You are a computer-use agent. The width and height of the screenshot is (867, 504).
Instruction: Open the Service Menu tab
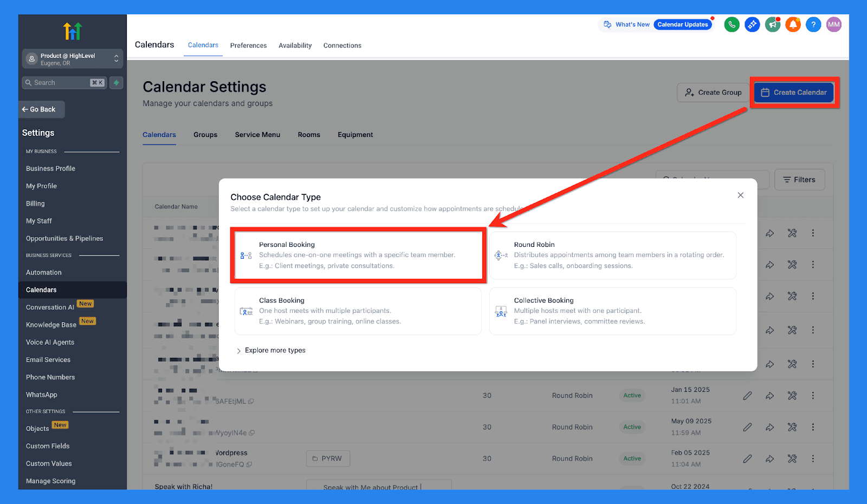(x=257, y=135)
